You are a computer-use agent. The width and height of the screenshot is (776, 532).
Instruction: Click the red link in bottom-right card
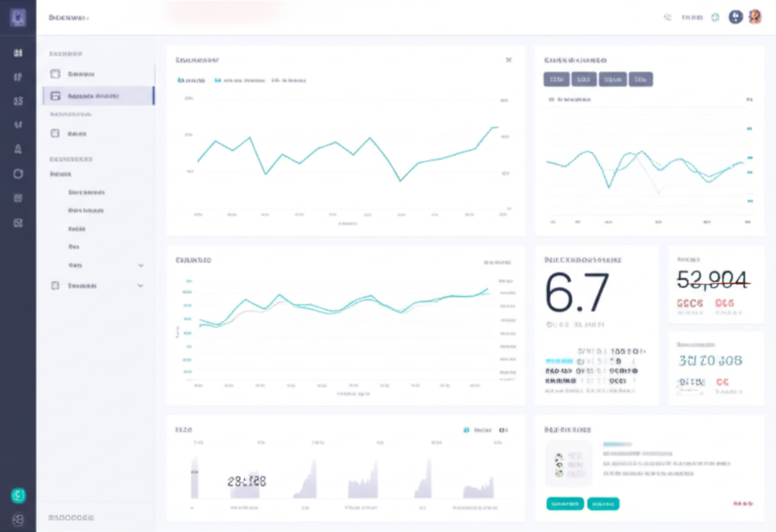click(743, 503)
